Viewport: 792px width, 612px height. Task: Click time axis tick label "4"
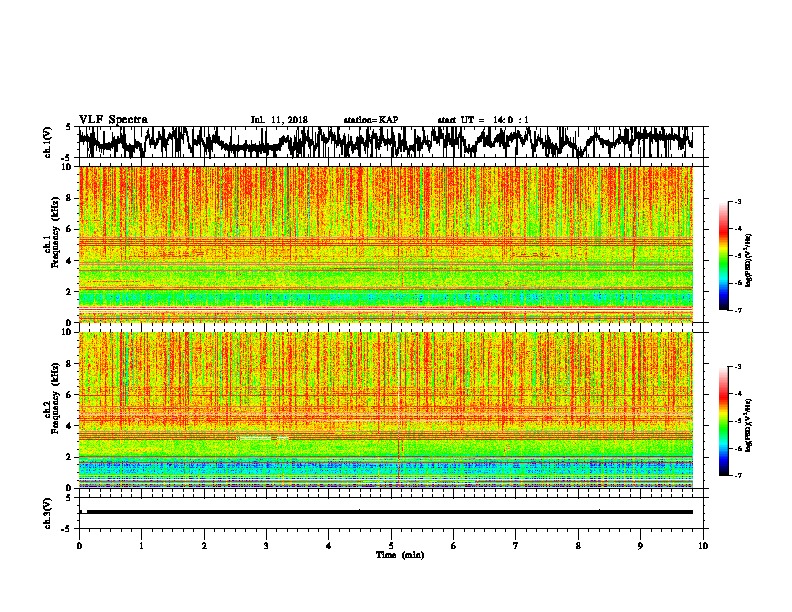tap(329, 545)
